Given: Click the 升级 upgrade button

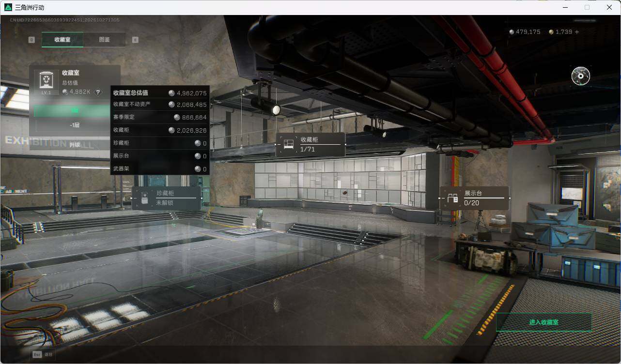Looking at the screenshot, I should click(x=74, y=144).
